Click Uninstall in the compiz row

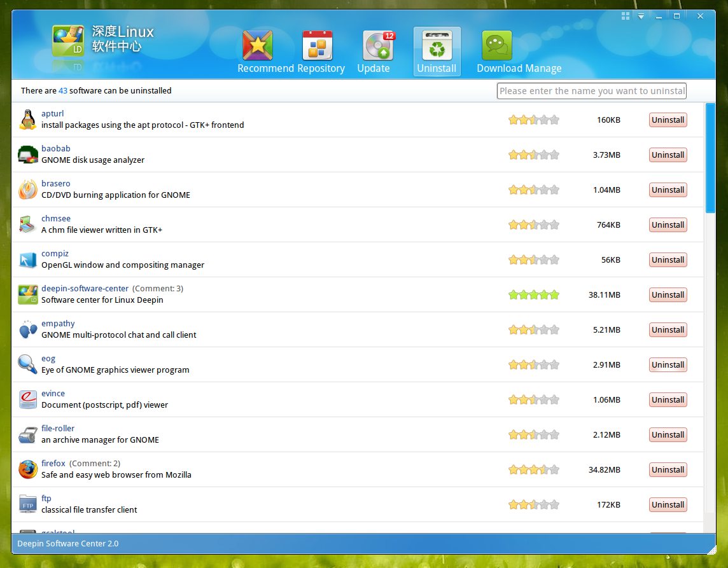(x=668, y=260)
